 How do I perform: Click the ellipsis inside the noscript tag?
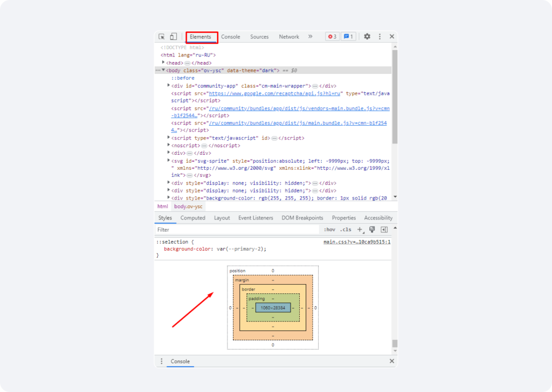tap(204, 146)
